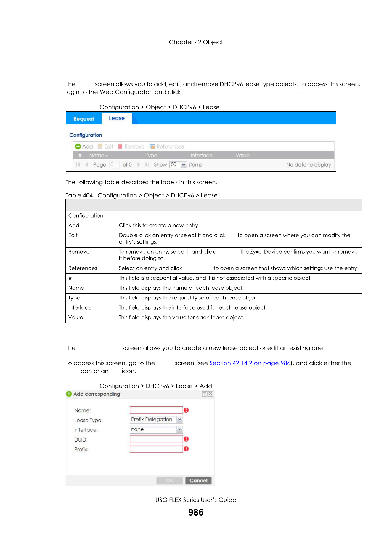Go to first page arrow icon
This screenshot has height=554, width=392.
point(78,165)
